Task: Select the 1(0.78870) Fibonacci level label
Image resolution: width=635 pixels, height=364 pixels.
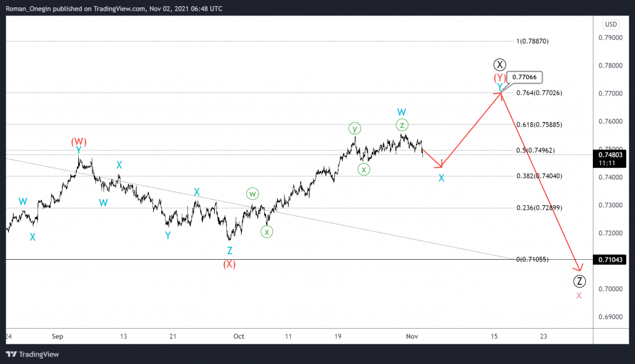Action: point(532,41)
